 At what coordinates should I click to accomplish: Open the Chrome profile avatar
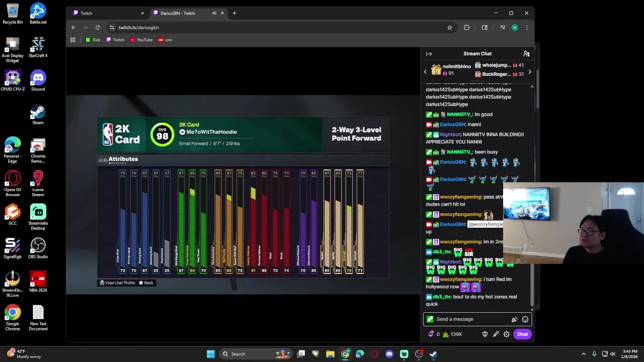pyautogui.click(x=515, y=28)
